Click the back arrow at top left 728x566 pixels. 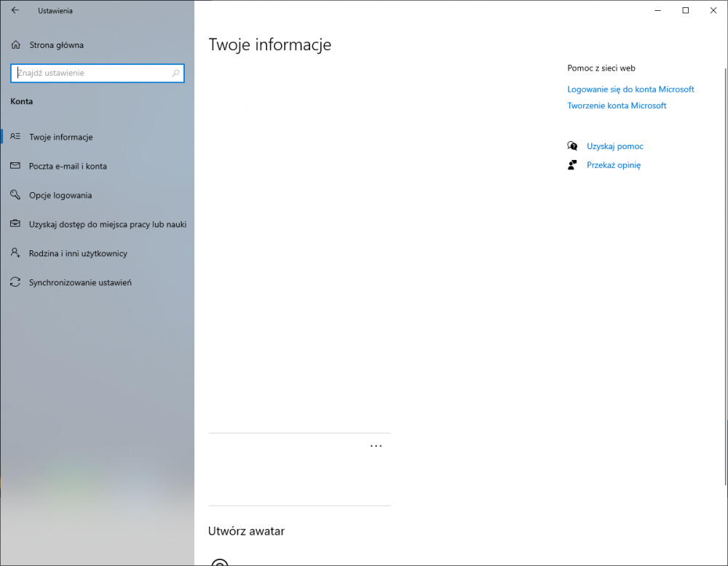(x=15, y=10)
